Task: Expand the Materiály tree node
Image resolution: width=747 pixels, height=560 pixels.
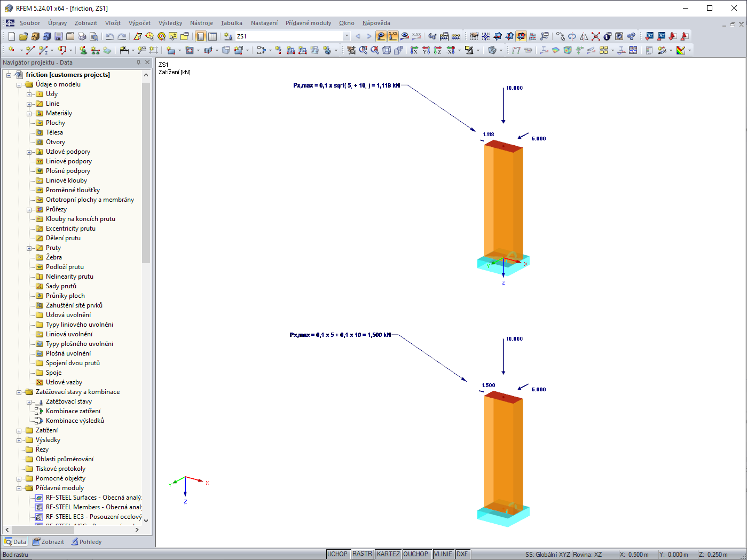Action: point(29,114)
